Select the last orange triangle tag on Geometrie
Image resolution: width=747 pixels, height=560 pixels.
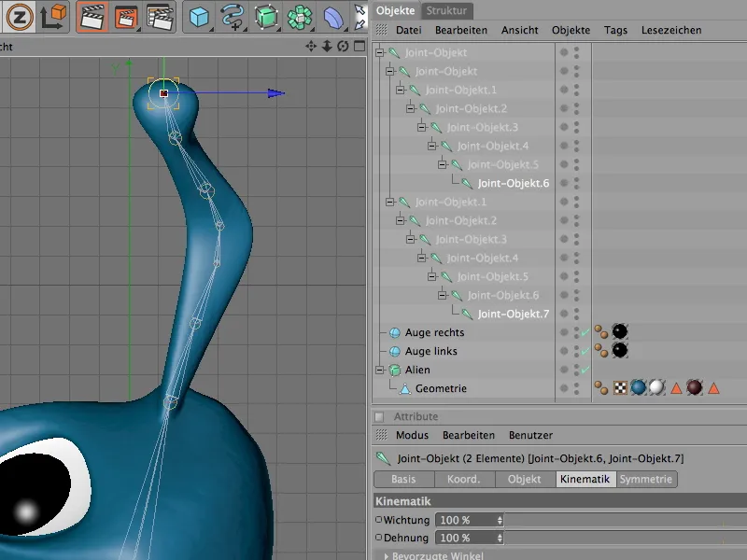[x=713, y=388]
